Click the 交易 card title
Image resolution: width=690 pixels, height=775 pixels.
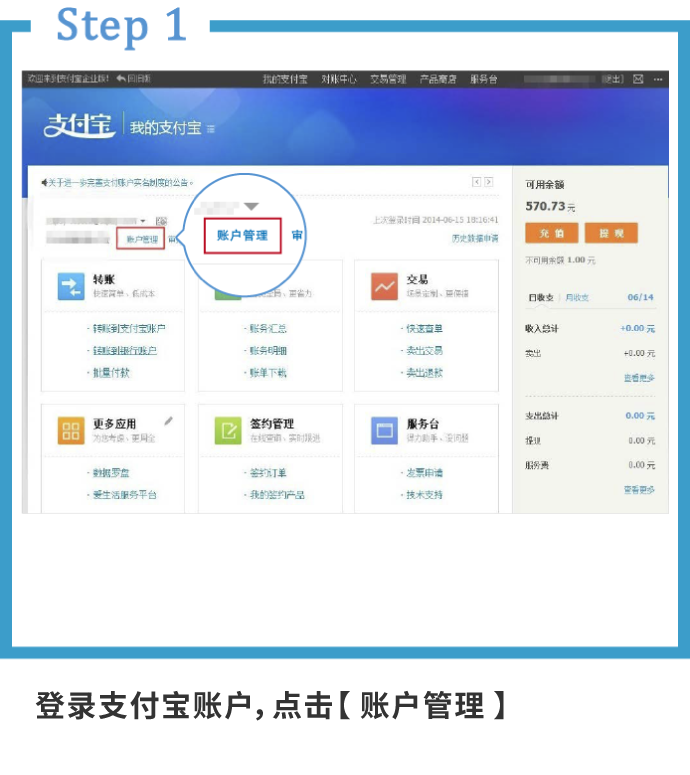point(417,279)
